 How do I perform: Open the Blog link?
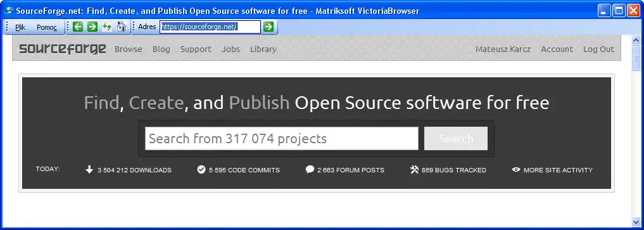point(161,49)
